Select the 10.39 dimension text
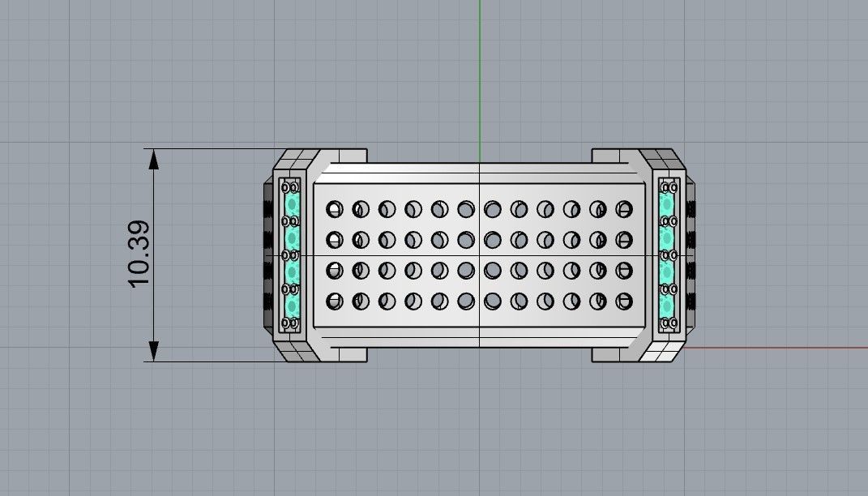 [139, 254]
